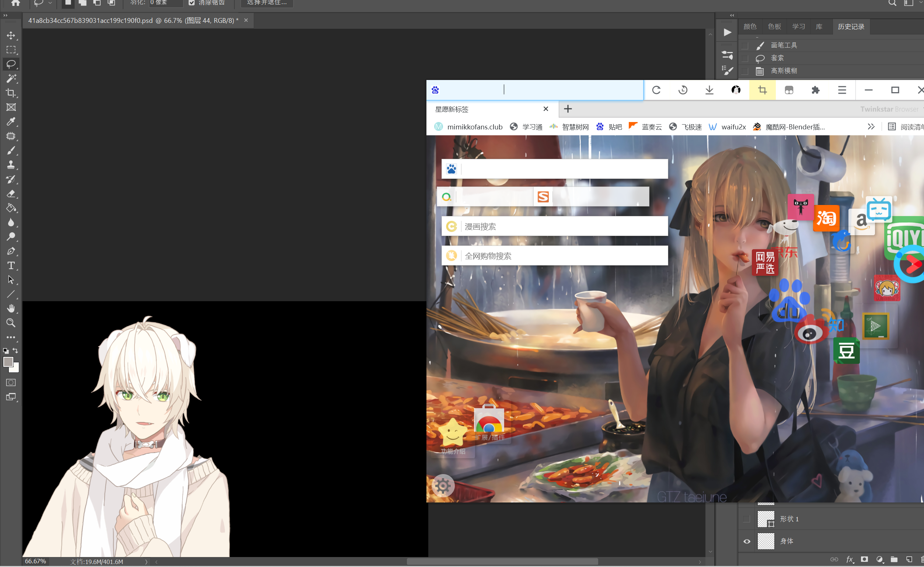Select the Horizontal Type tool
The width and height of the screenshot is (924, 567).
coord(11,265)
